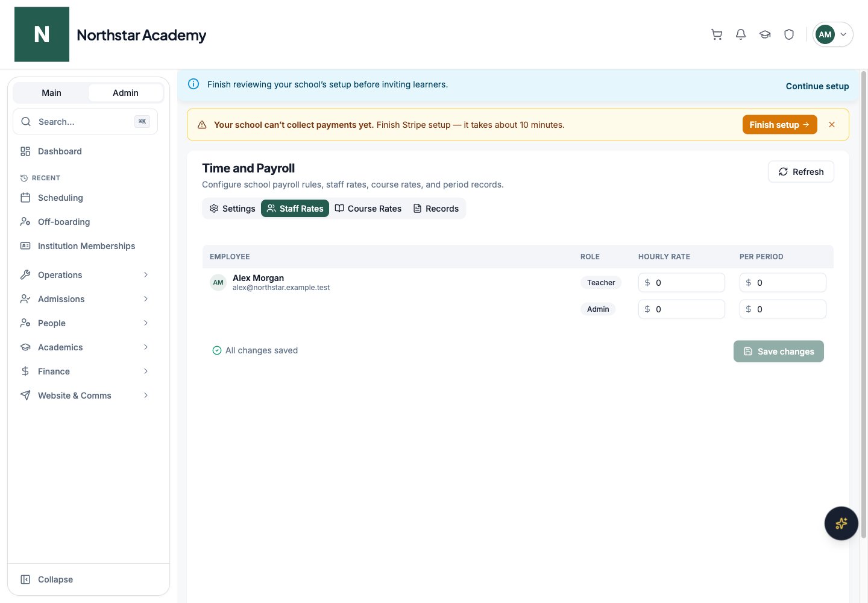Select the Staff Rates tab
This screenshot has width=868, height=603.
point(295,209)
